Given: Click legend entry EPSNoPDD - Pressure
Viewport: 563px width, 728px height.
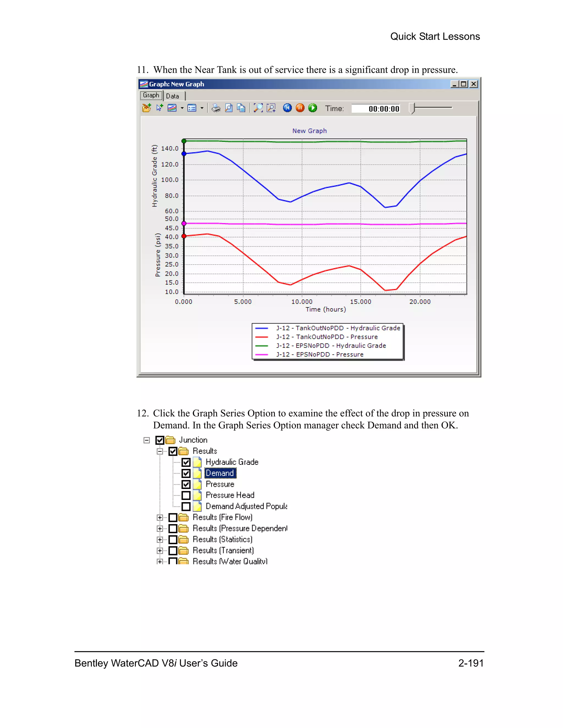Looking at the screenshot, I should pos(319,354).
